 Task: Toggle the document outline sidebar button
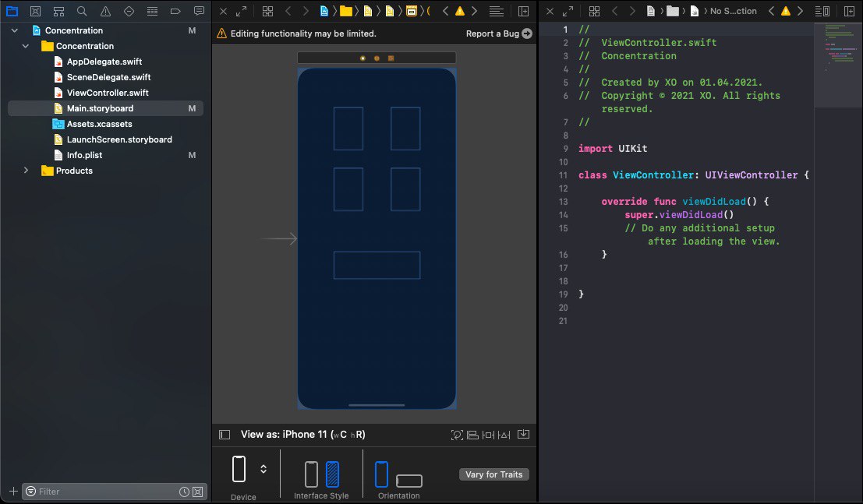[225, 435]
